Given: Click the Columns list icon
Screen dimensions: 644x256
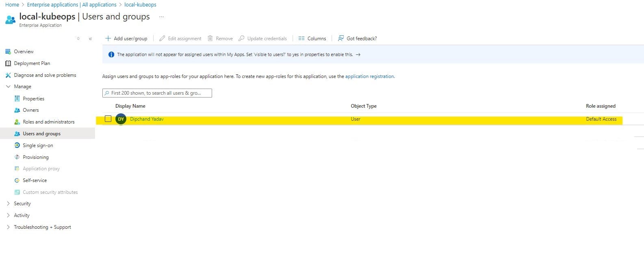Looking at the screenshot, I should [x=301, y=39].
